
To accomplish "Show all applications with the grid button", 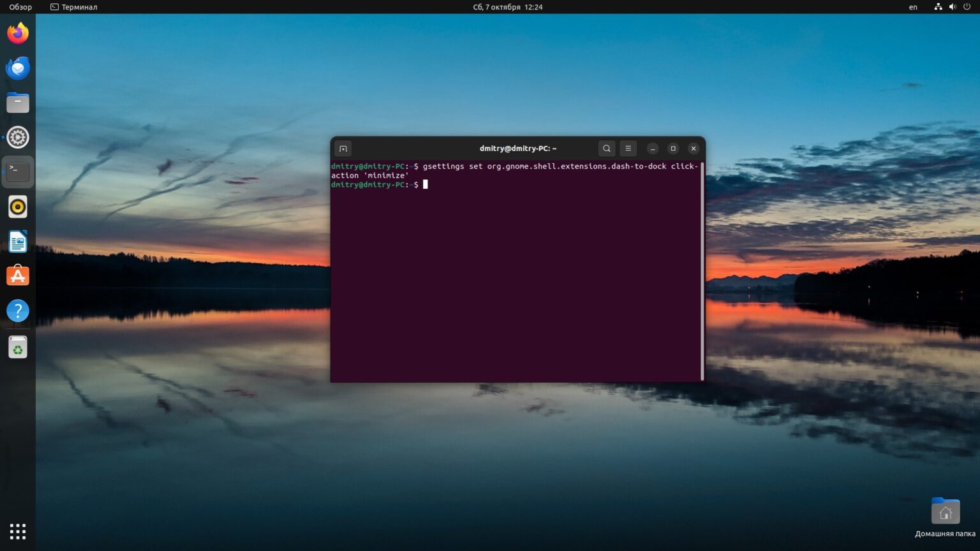I will [x=17, y=531].
